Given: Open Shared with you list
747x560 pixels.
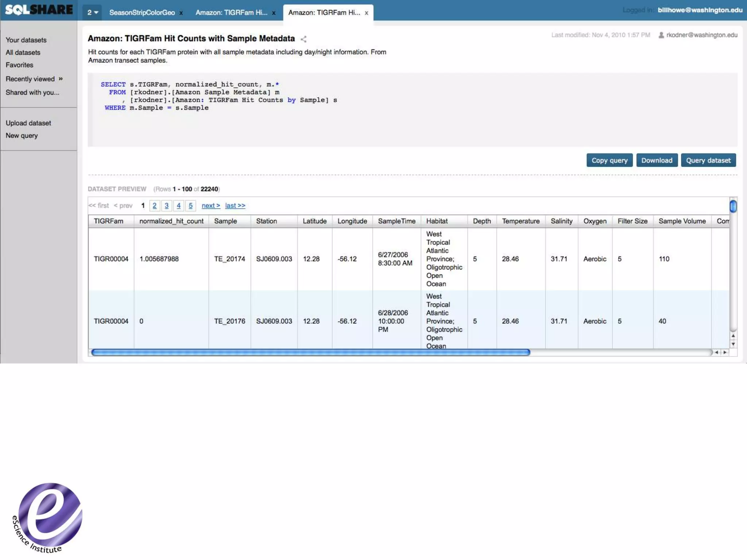Looking at the screenshot, I should coord(32,92).
